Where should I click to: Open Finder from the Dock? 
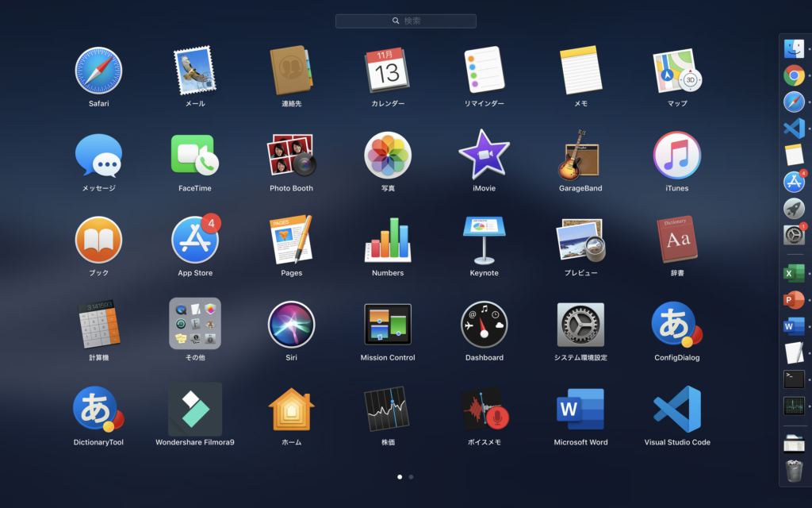coord(794,48)
